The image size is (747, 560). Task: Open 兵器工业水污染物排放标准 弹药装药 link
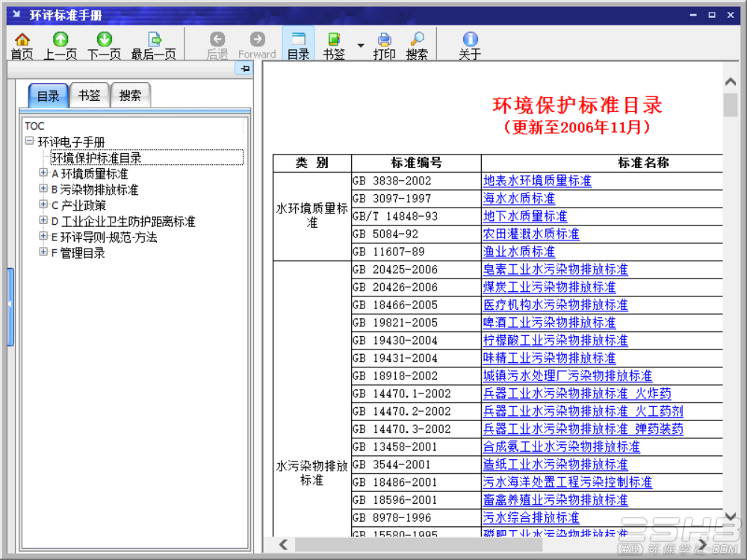[x=583, y=429]
